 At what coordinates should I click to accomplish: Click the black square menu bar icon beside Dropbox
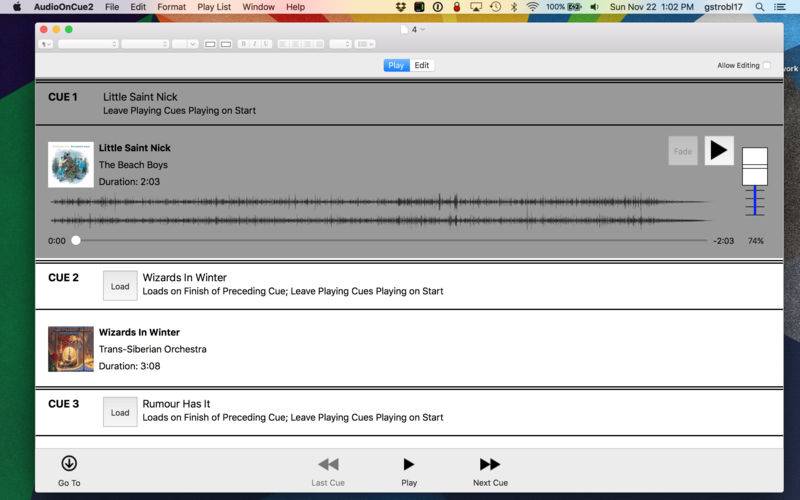tap(419, 7)
